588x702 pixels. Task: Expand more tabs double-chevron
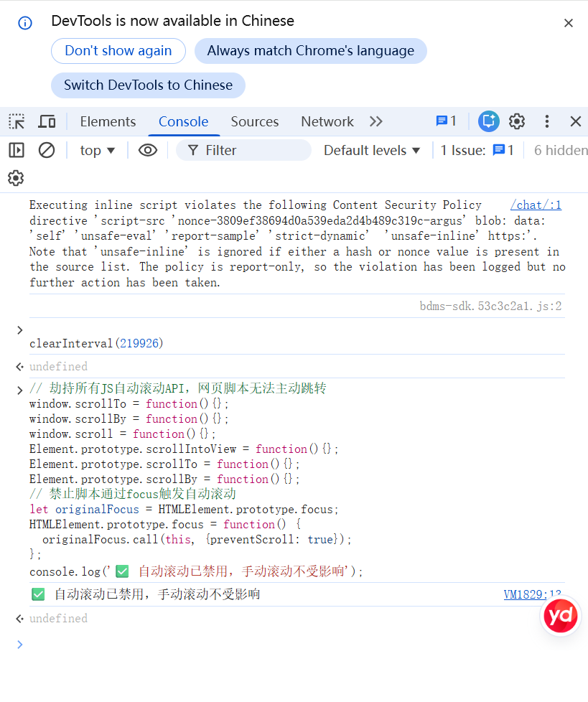376,121
